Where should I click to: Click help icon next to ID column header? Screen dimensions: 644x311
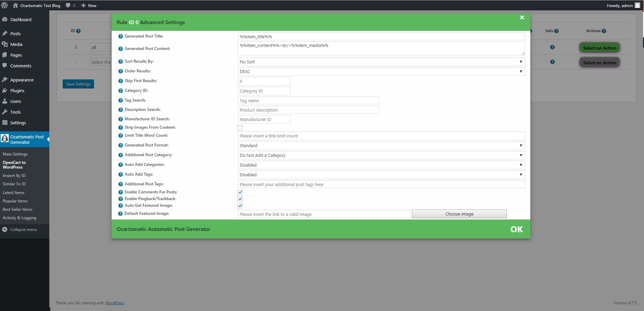click(x=78, y=31)
